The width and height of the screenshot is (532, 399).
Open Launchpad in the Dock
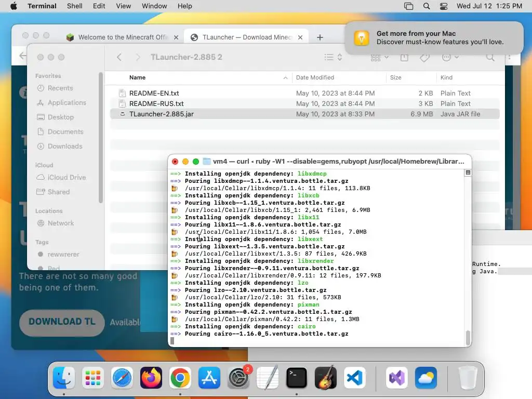[93, 378]
